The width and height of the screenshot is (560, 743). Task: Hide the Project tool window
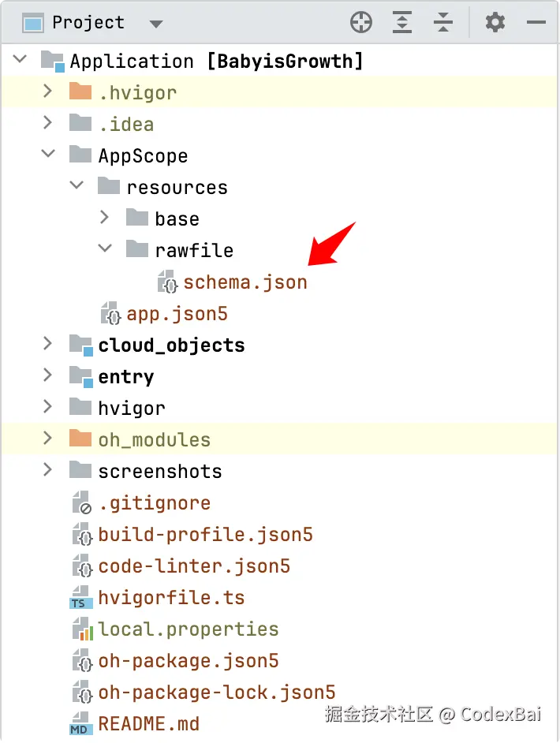[x=536, y=23]
